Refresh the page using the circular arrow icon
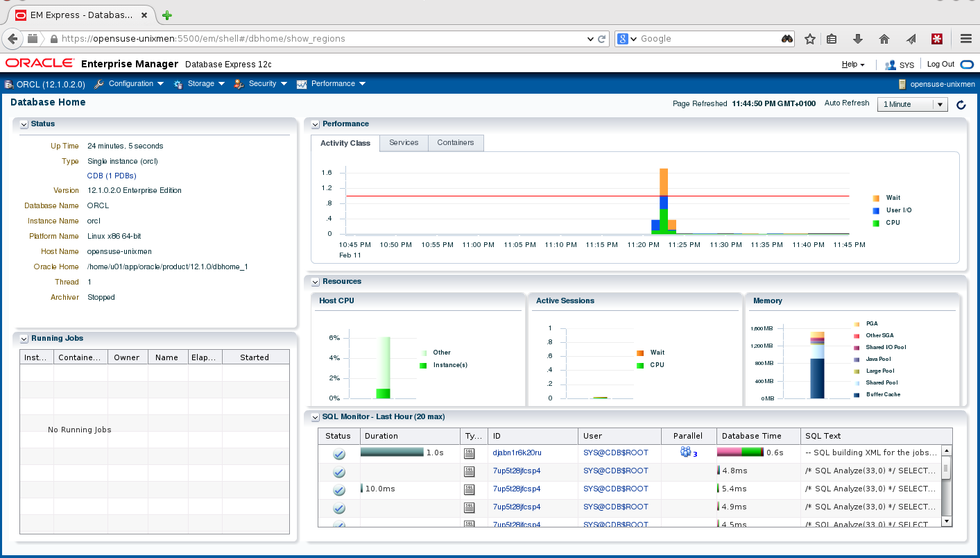Screen dimensions: 980x558 click(x=961, y=105)
